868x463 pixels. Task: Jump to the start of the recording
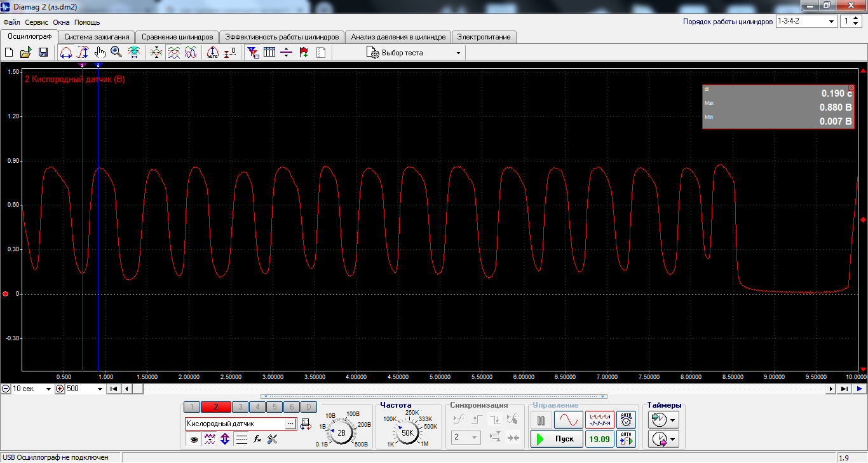pyautogui.click(x=113, y=389)
